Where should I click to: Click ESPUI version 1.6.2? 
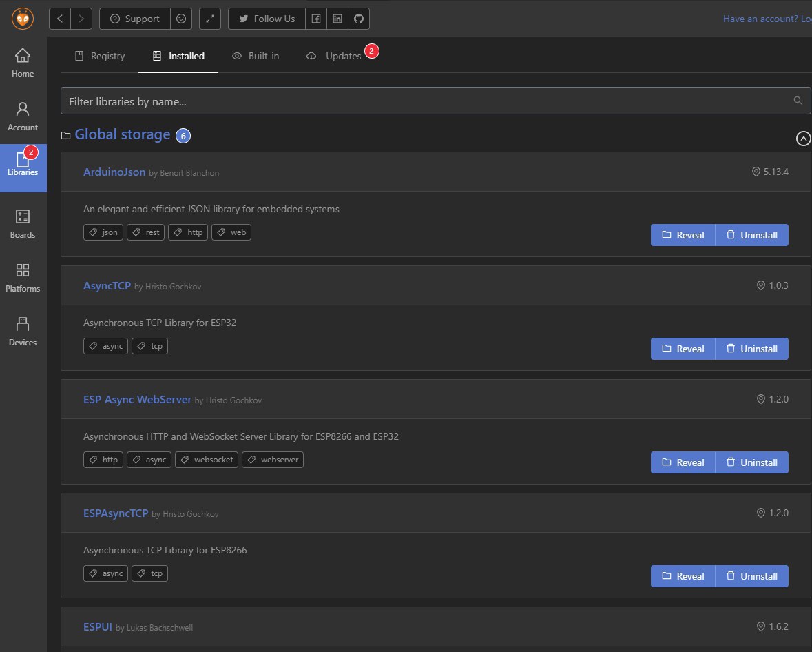[x=773, y=626]
